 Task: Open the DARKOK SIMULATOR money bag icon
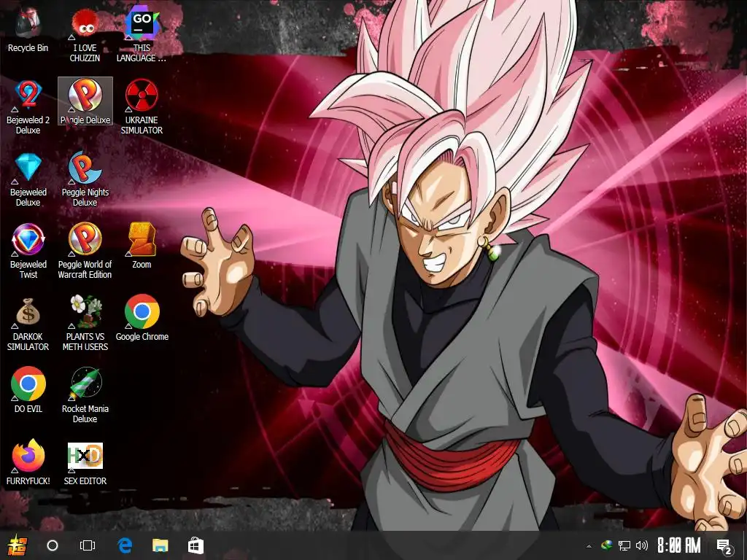click(28, 324)
